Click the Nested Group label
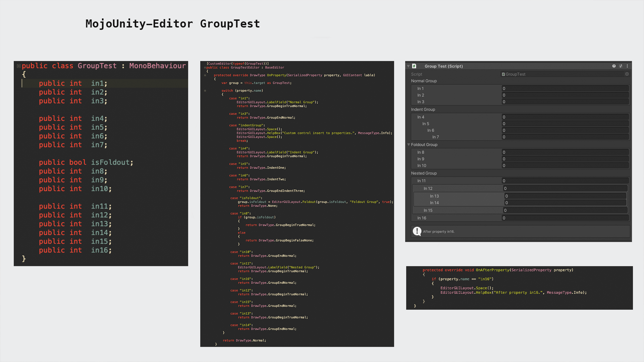 pos(424,173)
